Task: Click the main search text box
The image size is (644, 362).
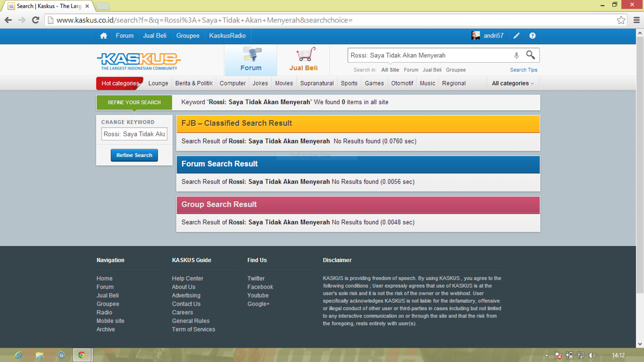Action: coord(429,55)
